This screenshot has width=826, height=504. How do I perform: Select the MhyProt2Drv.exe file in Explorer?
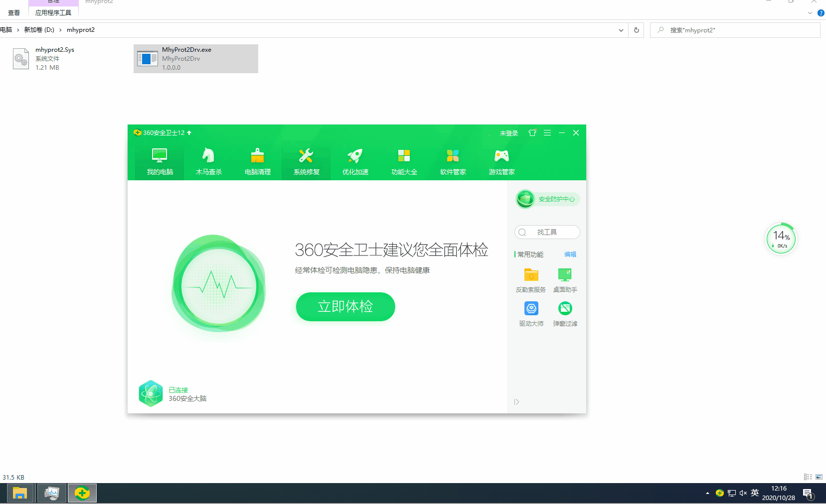tap(196, 59)
